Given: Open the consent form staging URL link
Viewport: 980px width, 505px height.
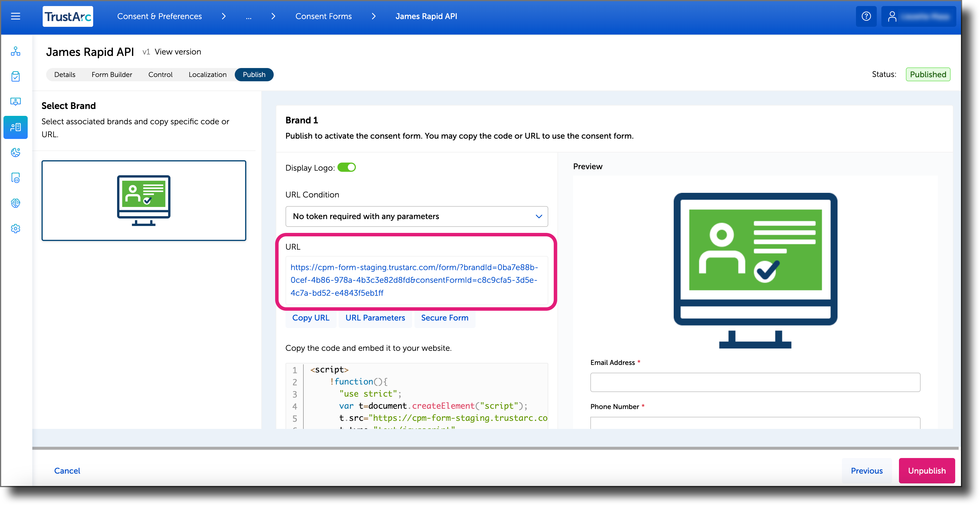Looking at the screenshot, I should pyautogui.click(x=414, y=280).
